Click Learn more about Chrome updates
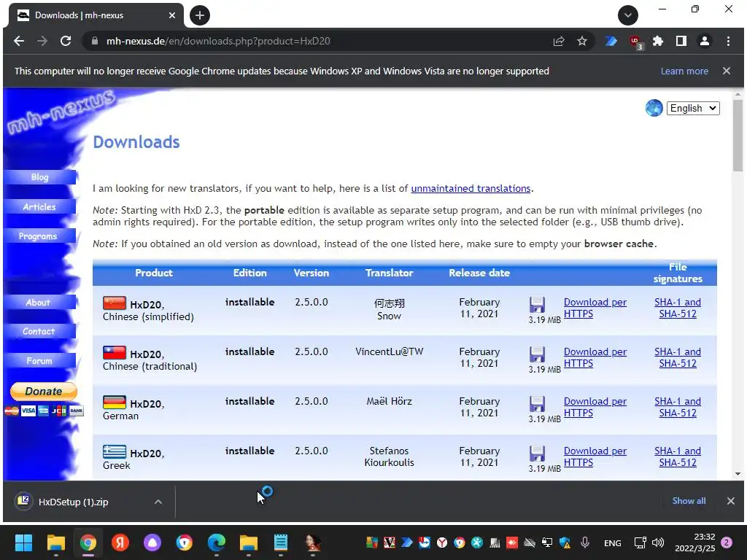This screenshot has height=560, width=747. pos(684,71)
